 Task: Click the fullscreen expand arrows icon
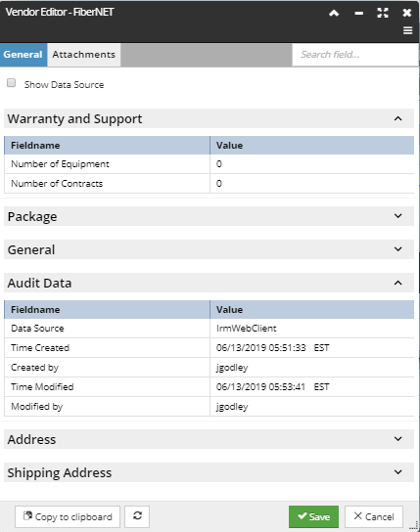coord(383,13)
